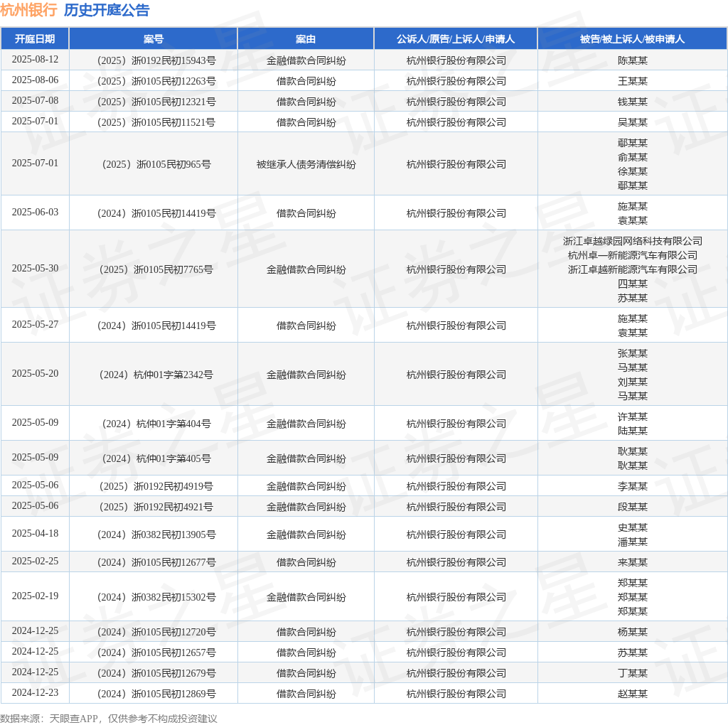Select the 案由 column header
This screenshot has width=728, height=725.
(x=306, y=39)
